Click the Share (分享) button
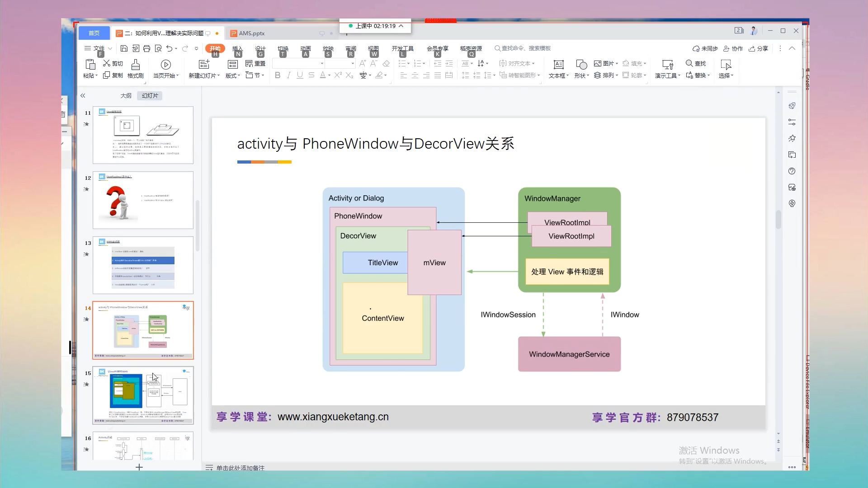868x488 pixels. [759, 48]
